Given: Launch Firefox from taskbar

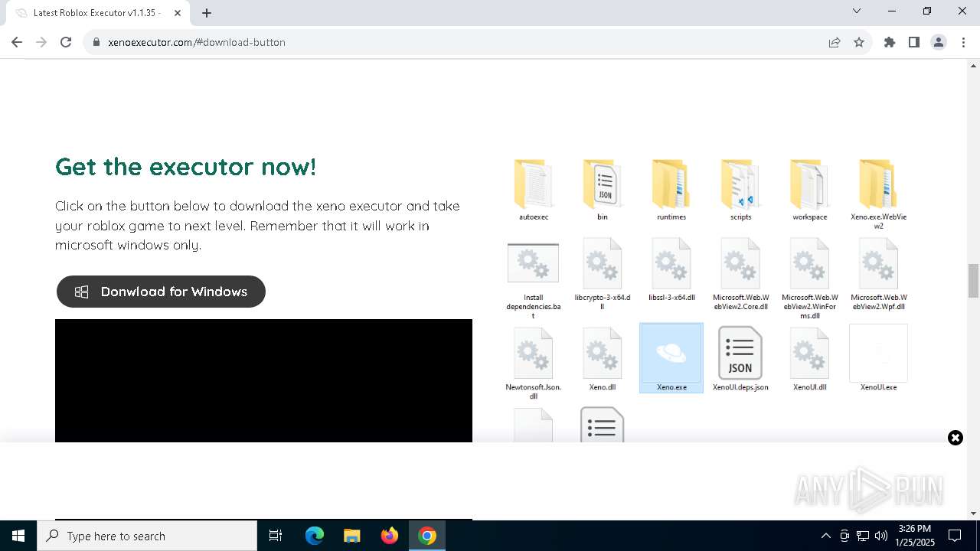Looking at the screenshot, I should (390, 536).
